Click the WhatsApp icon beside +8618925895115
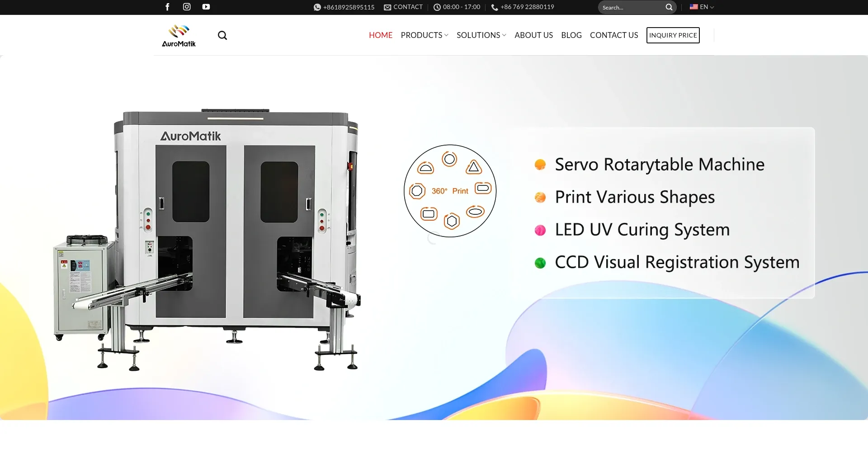 click(x=317, y=7)
